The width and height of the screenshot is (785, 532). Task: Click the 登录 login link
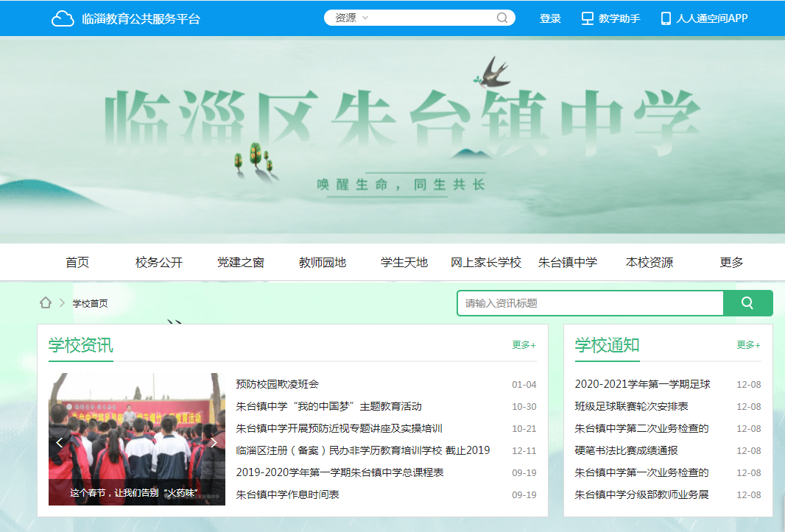[550, 18]
